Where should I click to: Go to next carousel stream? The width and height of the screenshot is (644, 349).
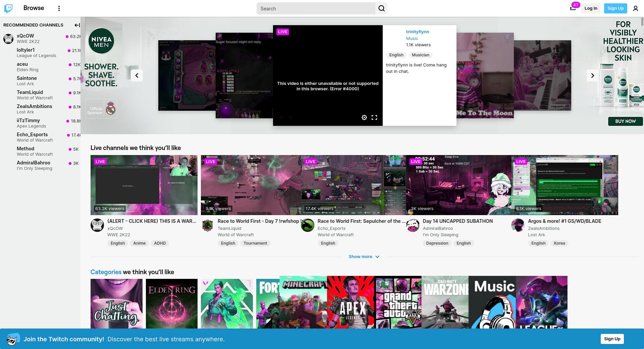click(592, 76)
